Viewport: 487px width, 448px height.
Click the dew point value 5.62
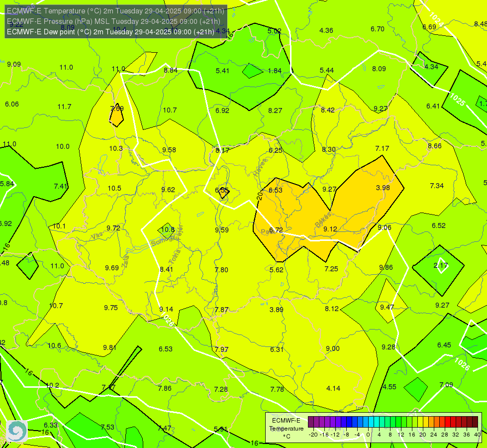coord(277,270)
